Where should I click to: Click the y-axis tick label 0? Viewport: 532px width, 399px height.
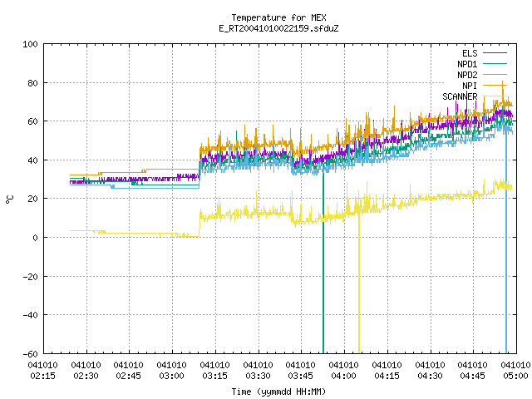point(35,238)
